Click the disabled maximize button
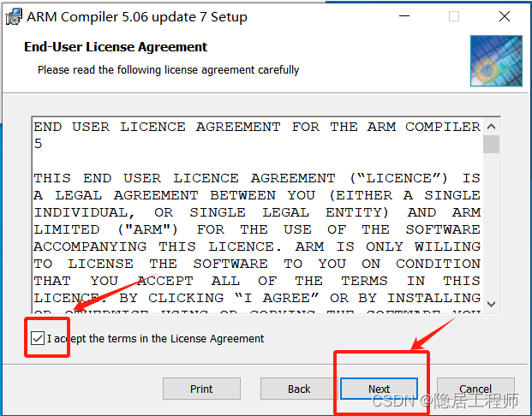The height and width of the screenshot is (416, 532). point(454,16)
